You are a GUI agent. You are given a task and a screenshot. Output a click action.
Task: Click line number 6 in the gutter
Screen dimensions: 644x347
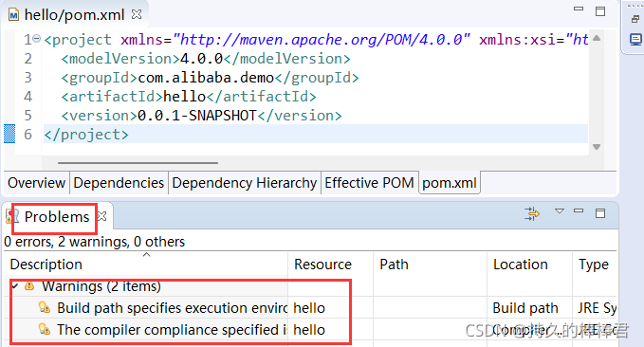(x=28, y=135)
